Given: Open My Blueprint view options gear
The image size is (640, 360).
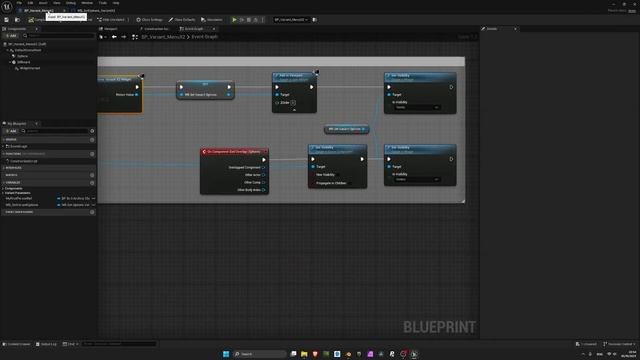Looking at the screenshot, I should (x=92, y=131).
